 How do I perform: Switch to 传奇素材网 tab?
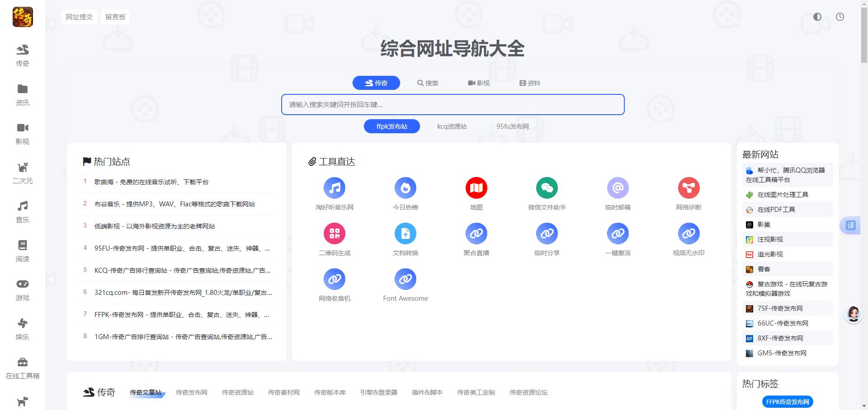(x=284, y=392)
